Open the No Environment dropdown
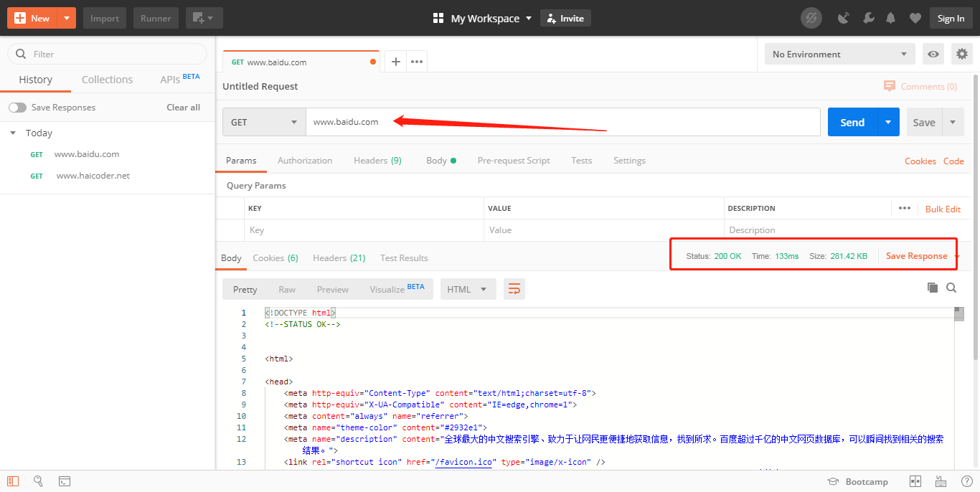The height and width of the screenshot is (492, 980). point(839,54)
